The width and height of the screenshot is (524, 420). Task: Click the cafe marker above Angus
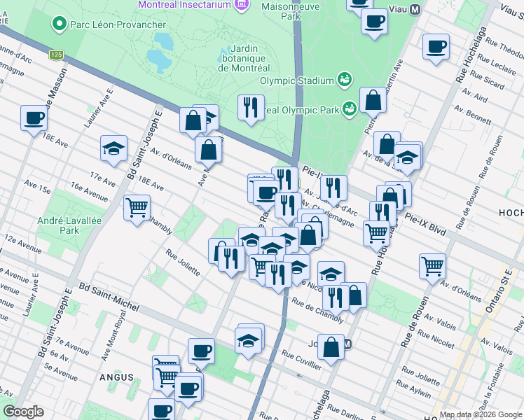click(x=201, y=351)
